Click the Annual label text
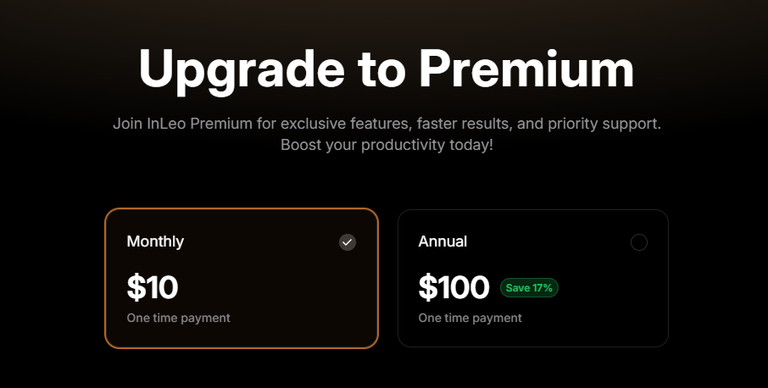Image resolution: width=768 pixels, height=388 pixels. (442, 242)
